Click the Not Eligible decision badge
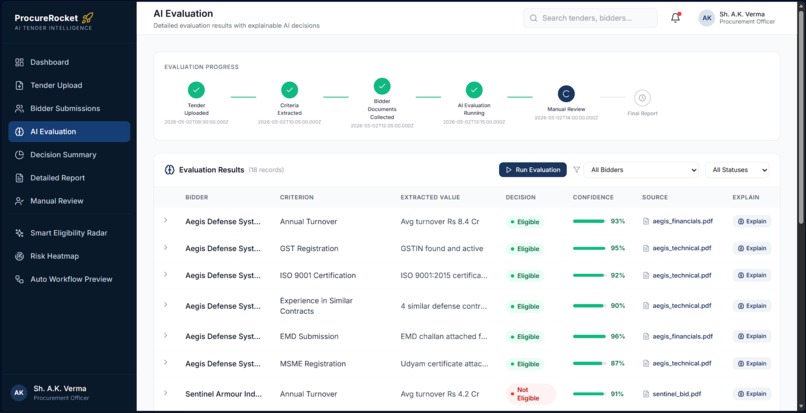 [530, 394]
